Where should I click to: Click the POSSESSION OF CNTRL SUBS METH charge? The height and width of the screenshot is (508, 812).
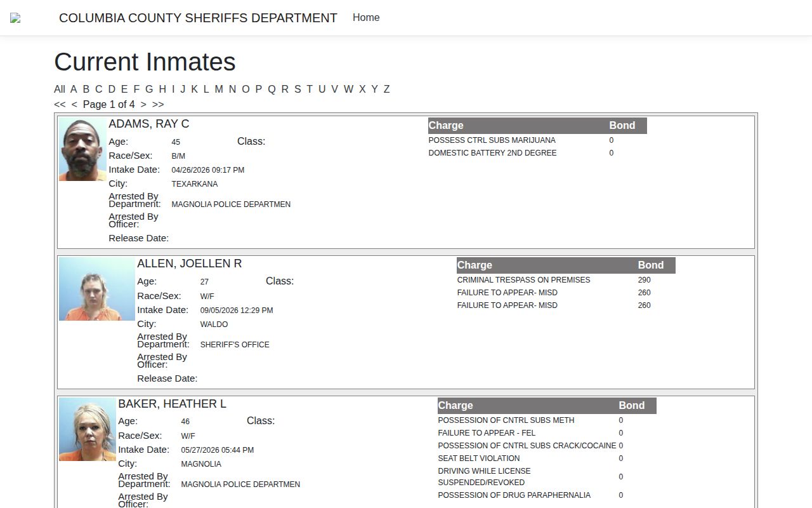pos(506,420)
